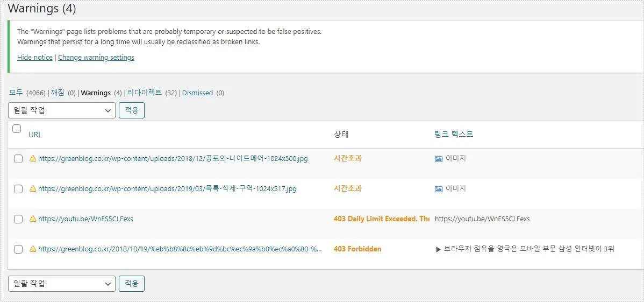Click the bottom 적용 apply button

click(131, 284)
